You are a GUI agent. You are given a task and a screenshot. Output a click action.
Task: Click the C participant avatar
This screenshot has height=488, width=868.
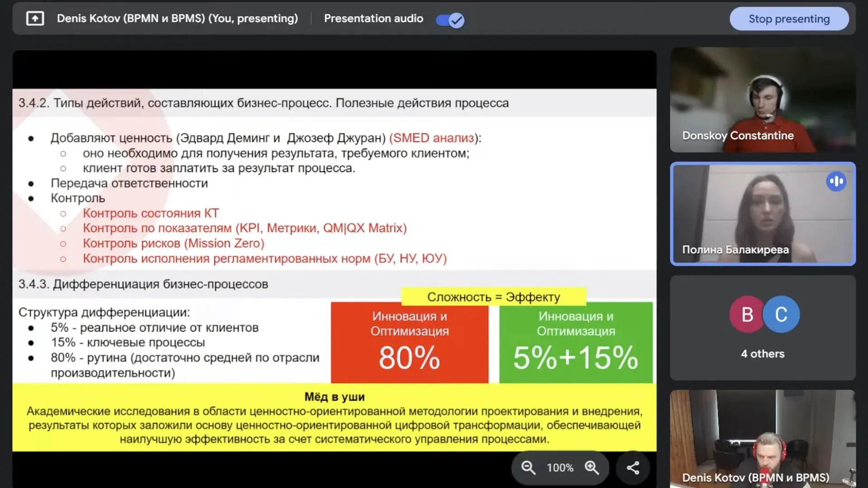pyautogui.click(x=781, y=314)
